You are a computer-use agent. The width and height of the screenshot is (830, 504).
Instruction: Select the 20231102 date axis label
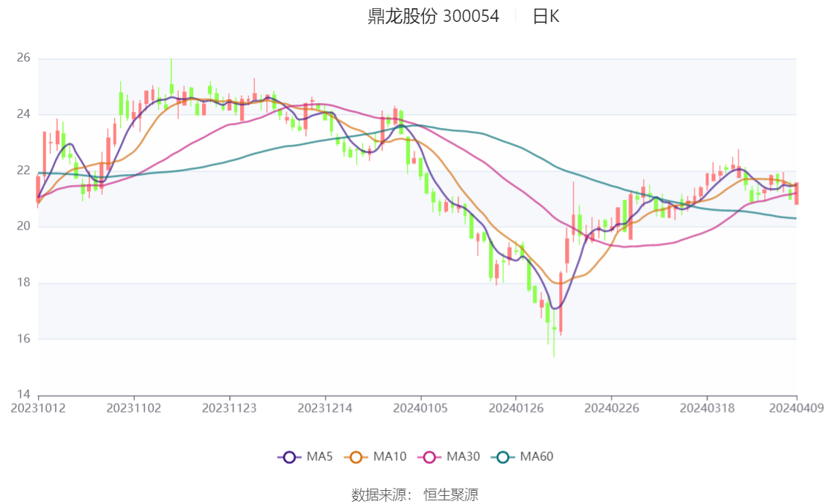point(134,408)
